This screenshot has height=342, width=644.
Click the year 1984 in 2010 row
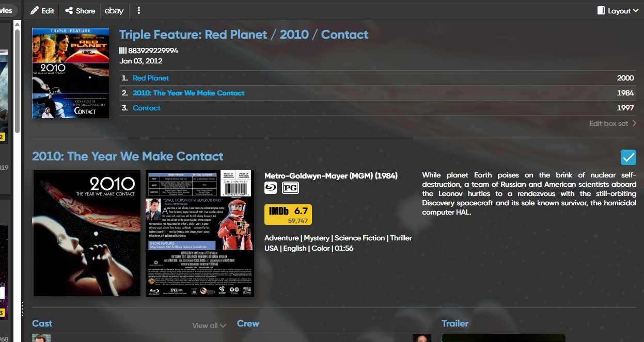(x=625, y=93)
